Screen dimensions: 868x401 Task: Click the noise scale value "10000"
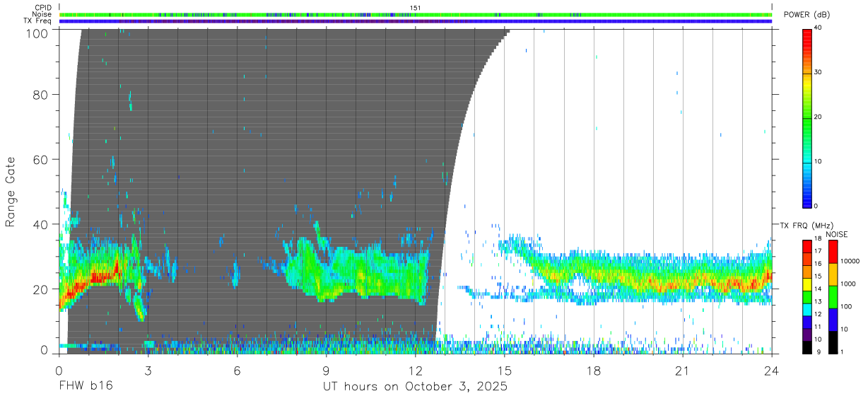(850, 262)
